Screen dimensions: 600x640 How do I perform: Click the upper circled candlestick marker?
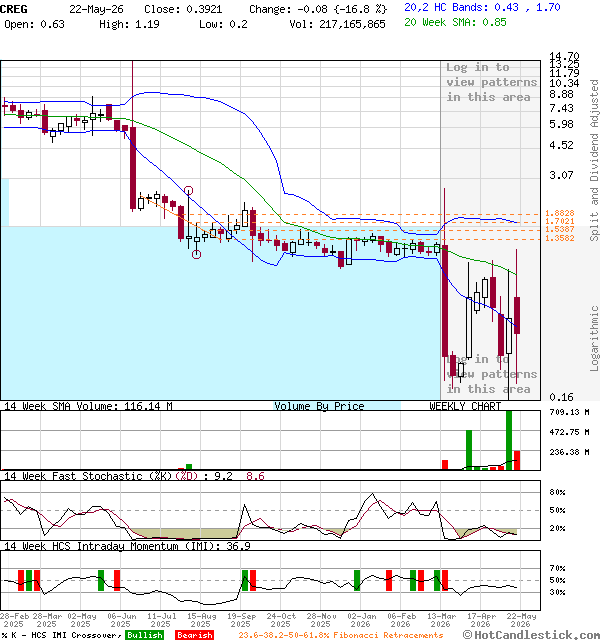click(x=188, y=190)
